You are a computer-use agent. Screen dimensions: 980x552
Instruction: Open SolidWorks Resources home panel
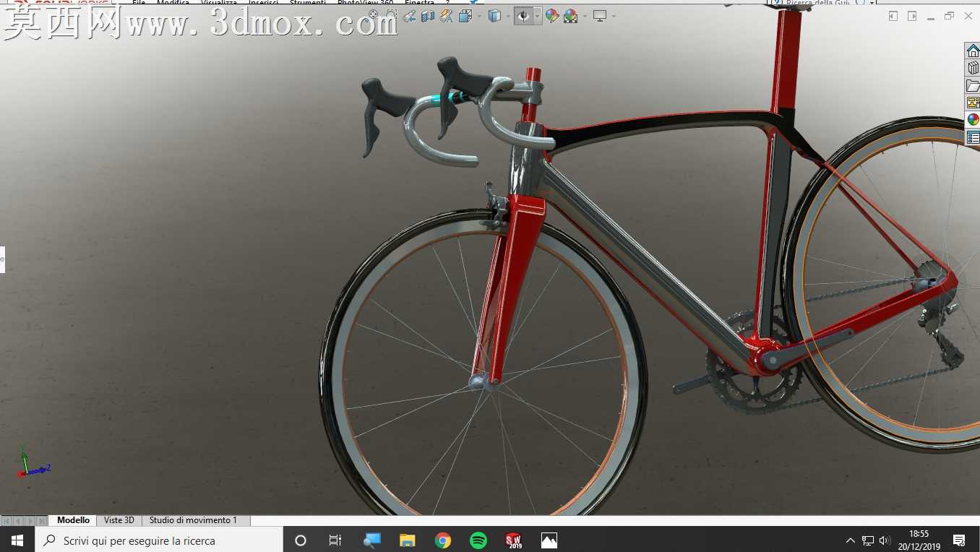click(973, 51)
